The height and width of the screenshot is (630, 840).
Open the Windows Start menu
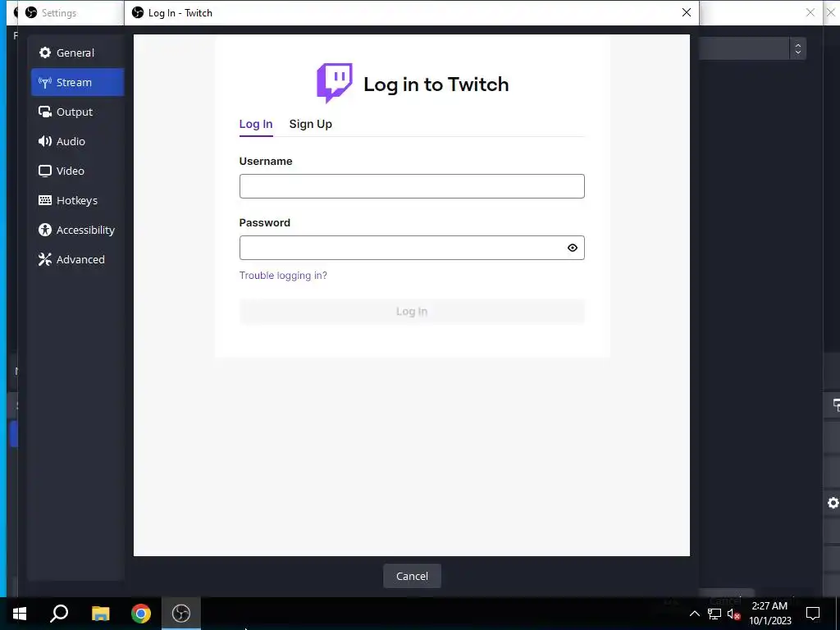(20, 614)
